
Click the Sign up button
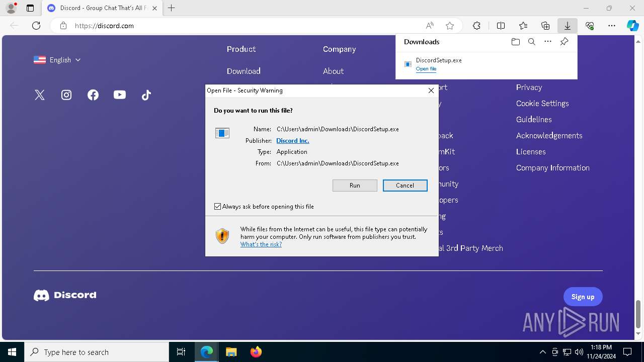point(583,297)
